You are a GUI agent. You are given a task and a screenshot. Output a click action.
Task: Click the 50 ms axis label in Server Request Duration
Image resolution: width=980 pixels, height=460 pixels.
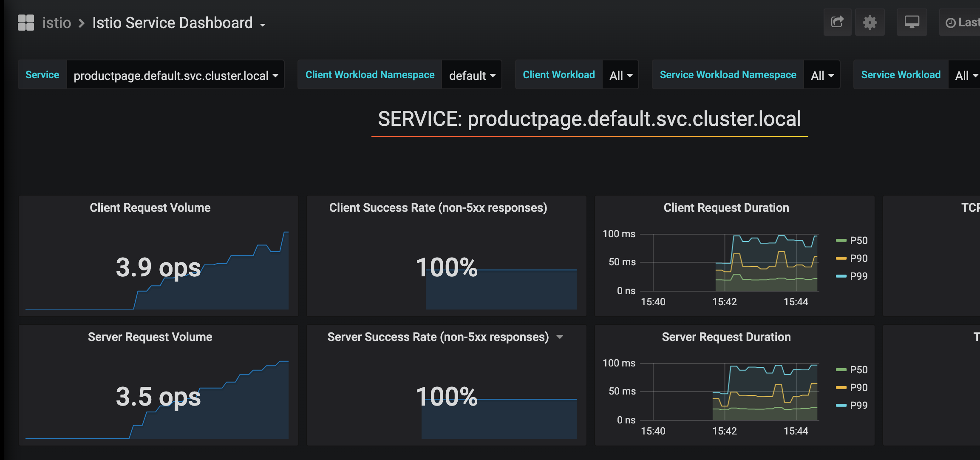point(622,391)
